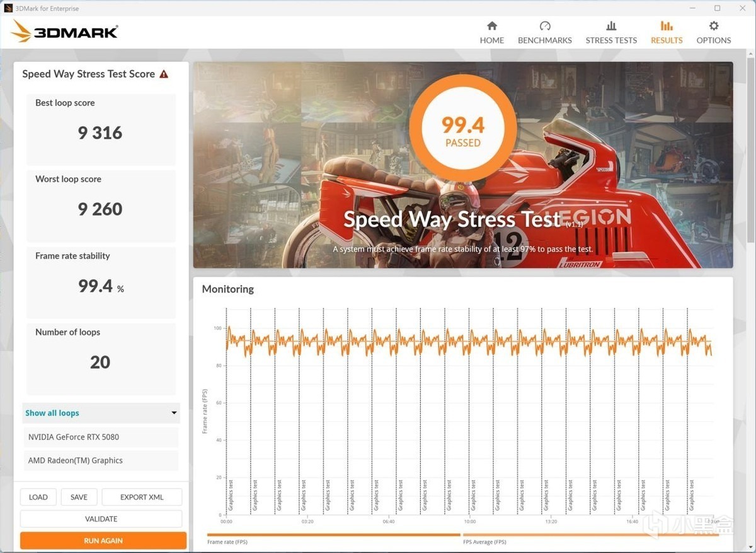Image resolution: width=756 pixels, height=553 pixels.
Task: Click the VALIDATE button
Action: click(101, 519)
